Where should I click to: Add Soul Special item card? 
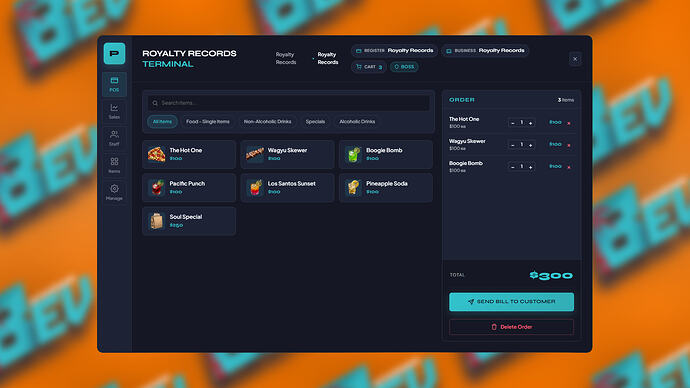(189, 221)
